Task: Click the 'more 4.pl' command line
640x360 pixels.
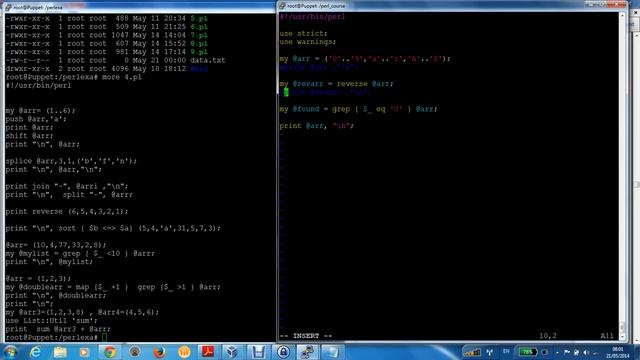Action: [73, 77]
